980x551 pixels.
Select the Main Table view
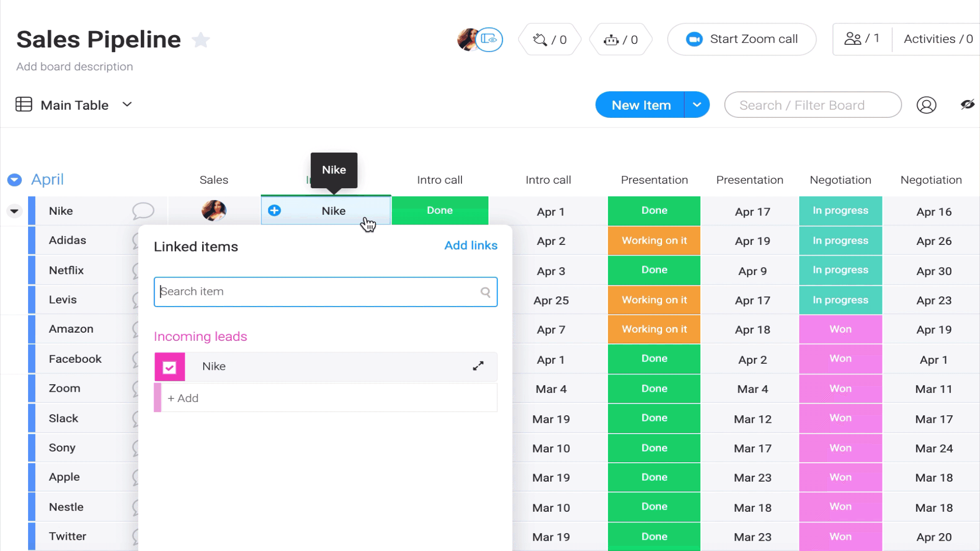click(x=75, y=105)
